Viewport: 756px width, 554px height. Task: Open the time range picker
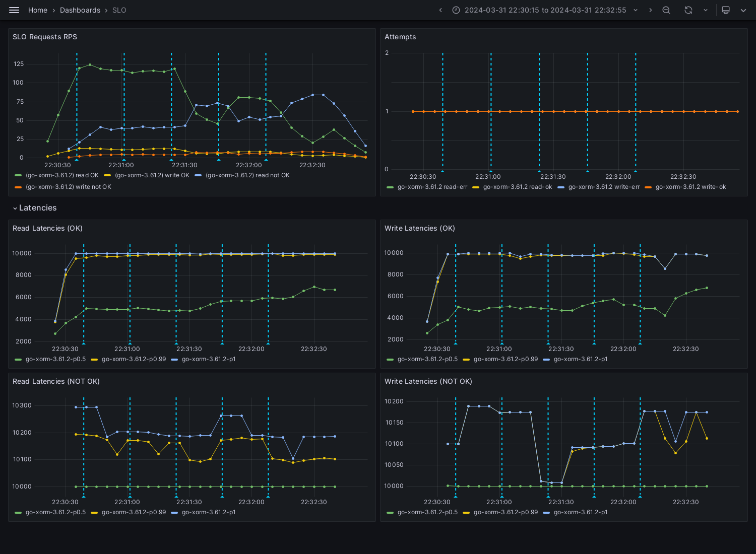click(545, 10)
